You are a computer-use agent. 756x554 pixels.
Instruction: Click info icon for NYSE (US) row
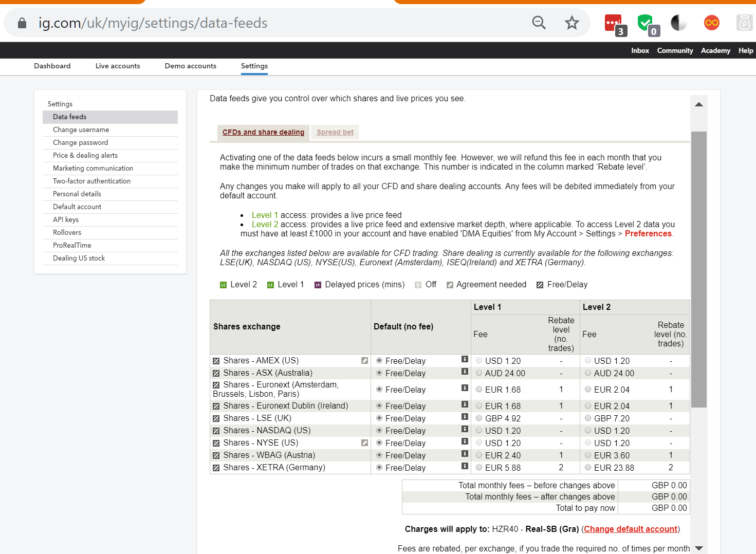point(465,441)
